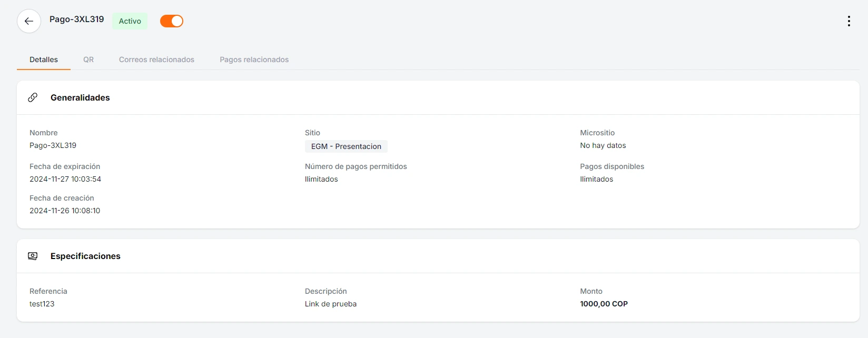868x338 pixels.
Task: Click the description 'Link de prueba'
Action: click(331, 304)
